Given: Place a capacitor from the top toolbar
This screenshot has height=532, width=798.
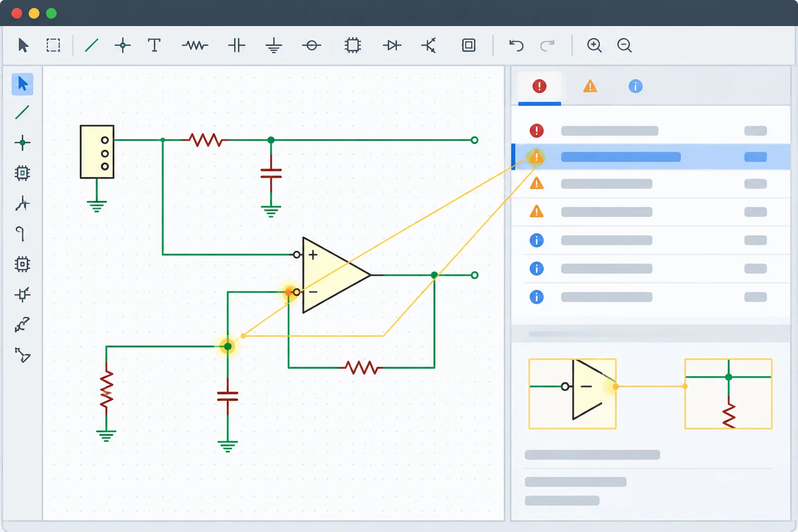Looking at the screenshot, I should (x=236, y=45).
